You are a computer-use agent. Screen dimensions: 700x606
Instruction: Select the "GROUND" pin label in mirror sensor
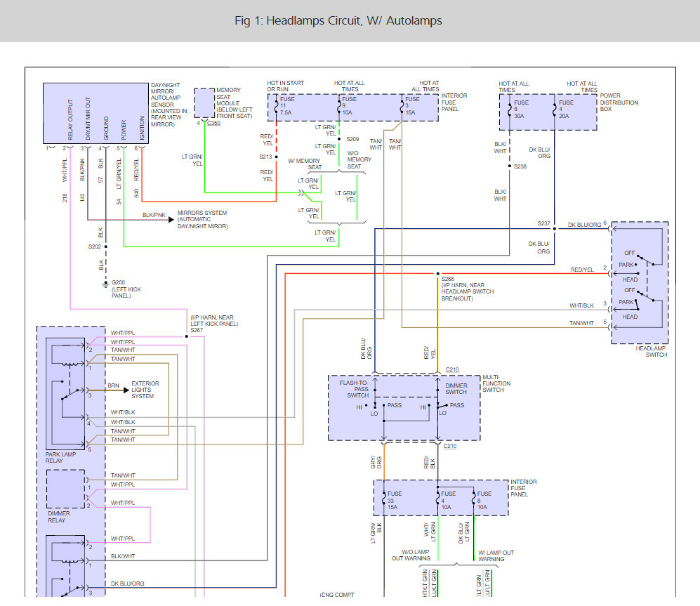pos(106,129)
